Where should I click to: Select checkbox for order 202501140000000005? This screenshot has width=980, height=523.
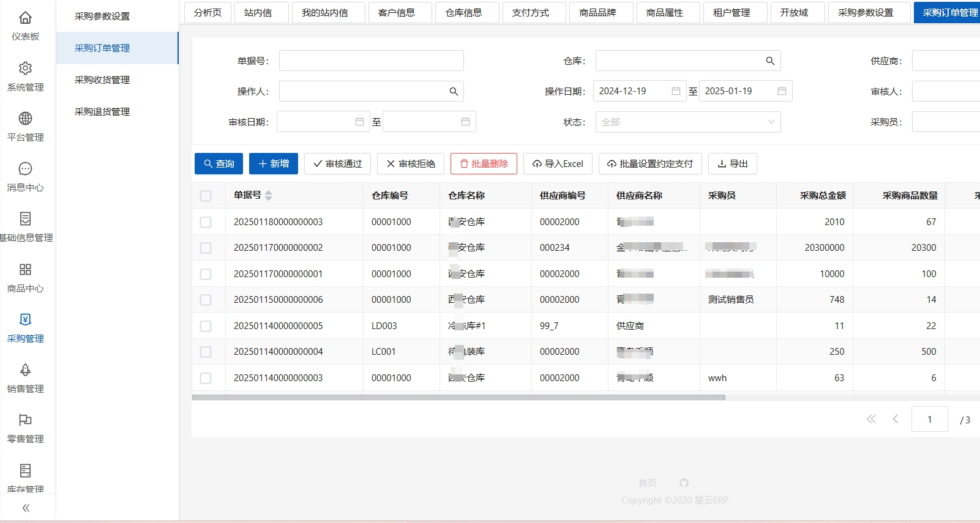tap(206, 326)
